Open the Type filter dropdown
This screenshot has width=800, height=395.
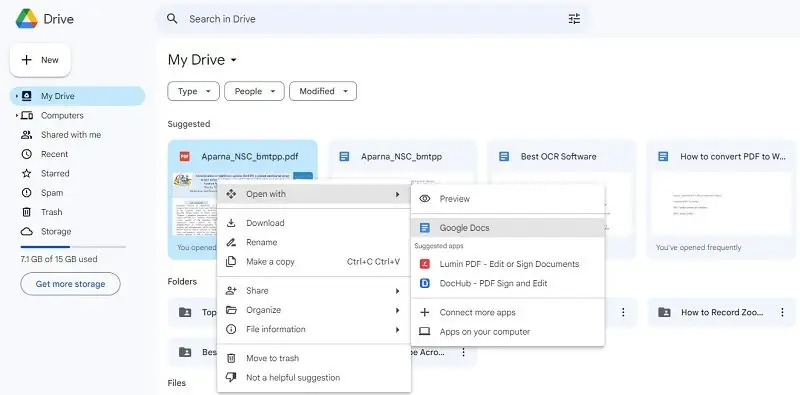coord(193,91)
